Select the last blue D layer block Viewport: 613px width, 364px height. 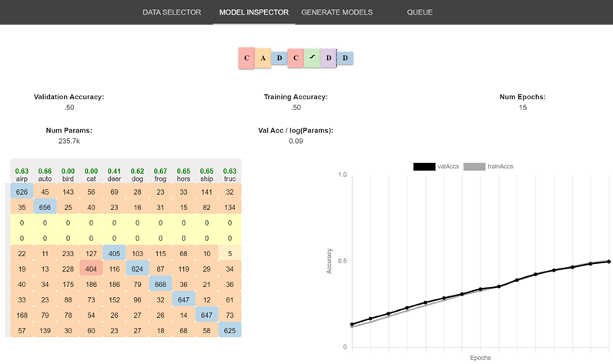click(345, 58)
